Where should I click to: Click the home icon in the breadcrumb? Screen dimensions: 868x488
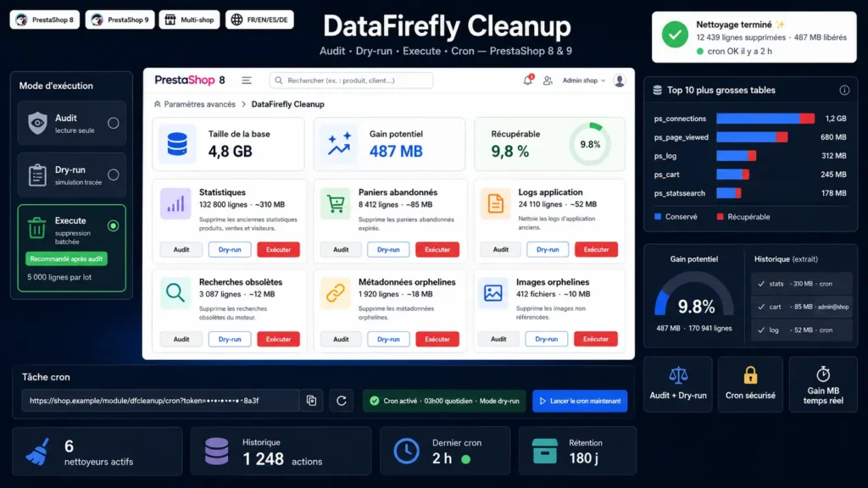(157, 104)
